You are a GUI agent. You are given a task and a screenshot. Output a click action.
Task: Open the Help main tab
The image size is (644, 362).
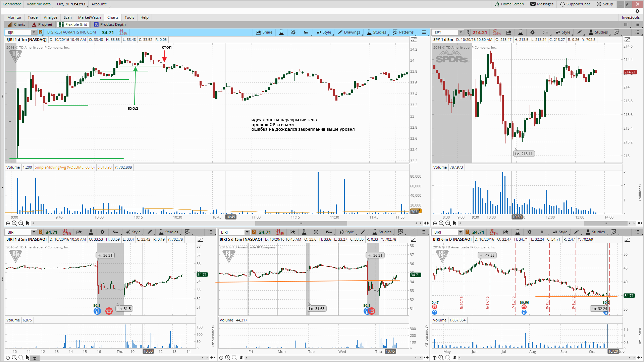(145, 17)
